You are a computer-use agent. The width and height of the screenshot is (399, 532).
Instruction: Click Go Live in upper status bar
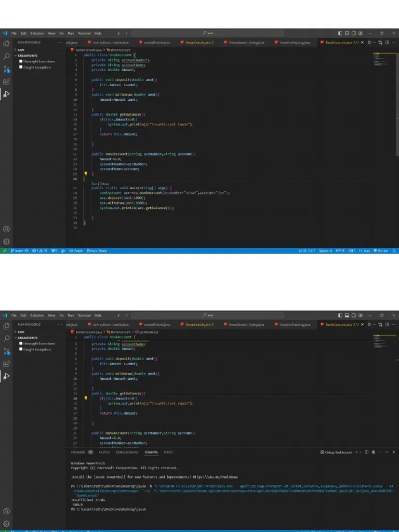tap(381, 251)
